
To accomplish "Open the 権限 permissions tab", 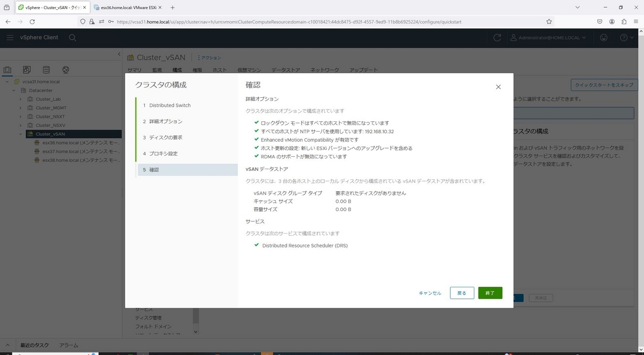I will [x=197, y=70].
